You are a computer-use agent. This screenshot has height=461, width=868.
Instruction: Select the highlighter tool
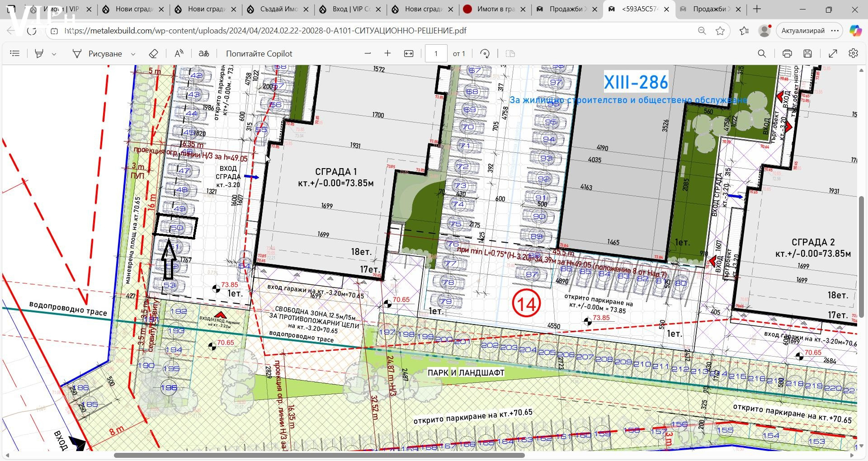tap(39, 54)
